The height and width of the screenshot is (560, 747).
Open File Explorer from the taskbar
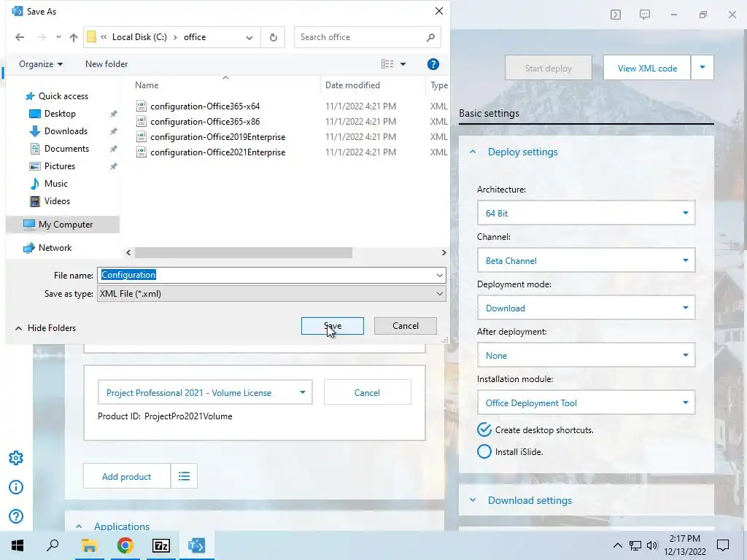pos(89,545)
